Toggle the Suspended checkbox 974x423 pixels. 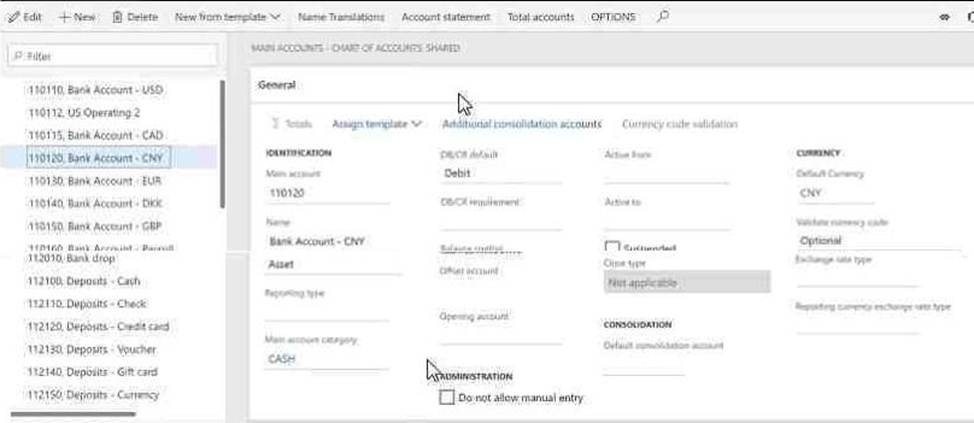tap(612, 247)
